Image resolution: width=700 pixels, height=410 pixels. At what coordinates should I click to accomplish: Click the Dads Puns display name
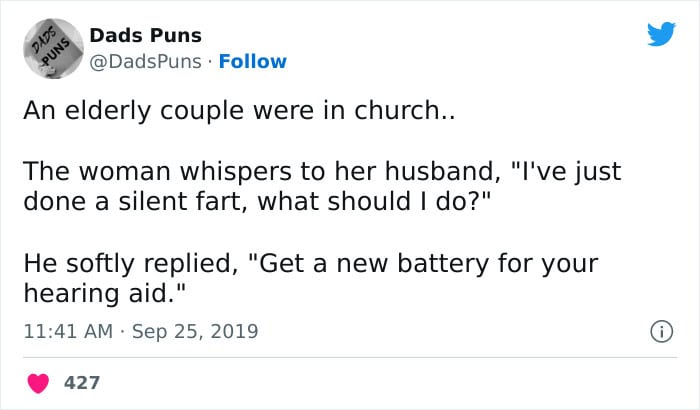click(x=146, y=35)
